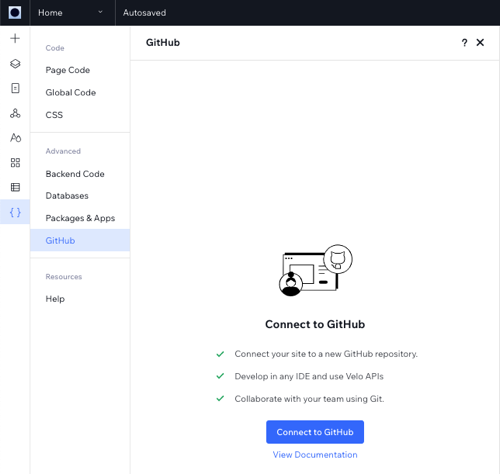
Task: Click the Connect to GitHub button
Action: 315,432
